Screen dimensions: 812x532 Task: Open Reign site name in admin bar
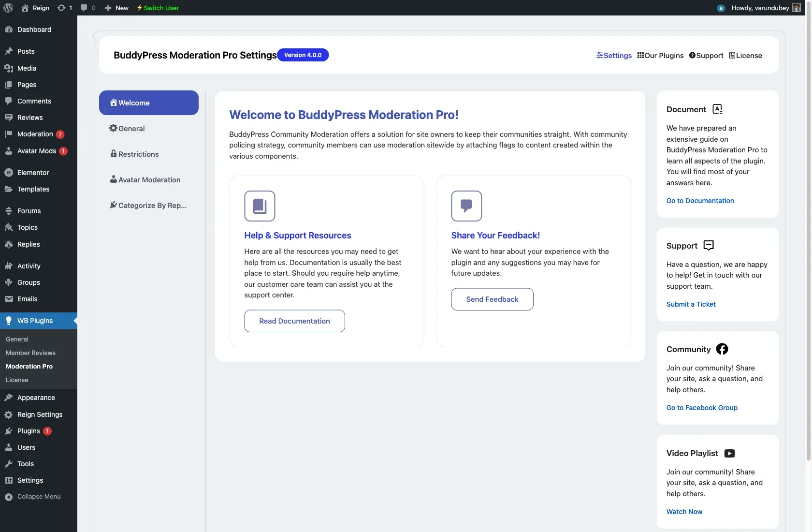[x=35, y=8]
